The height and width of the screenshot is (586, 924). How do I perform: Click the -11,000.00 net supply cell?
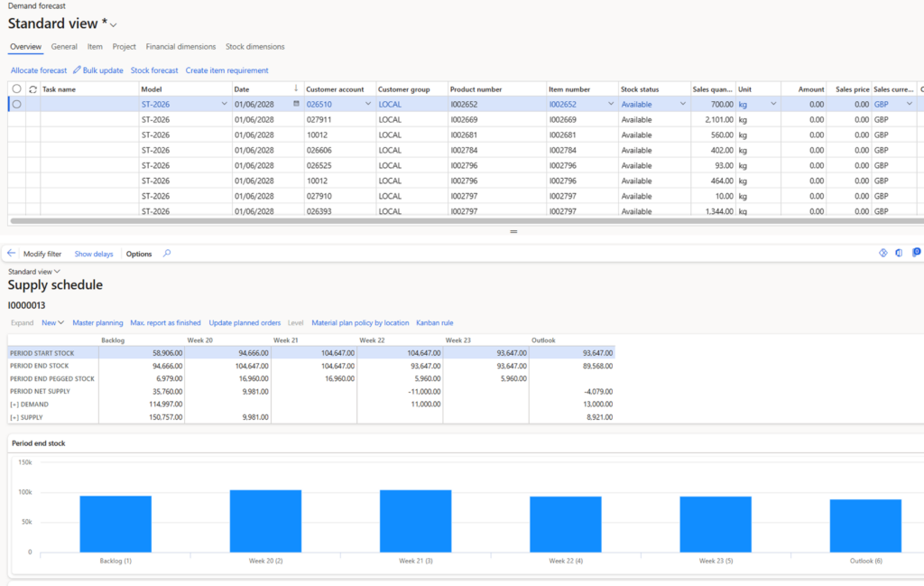pos(400,392)
